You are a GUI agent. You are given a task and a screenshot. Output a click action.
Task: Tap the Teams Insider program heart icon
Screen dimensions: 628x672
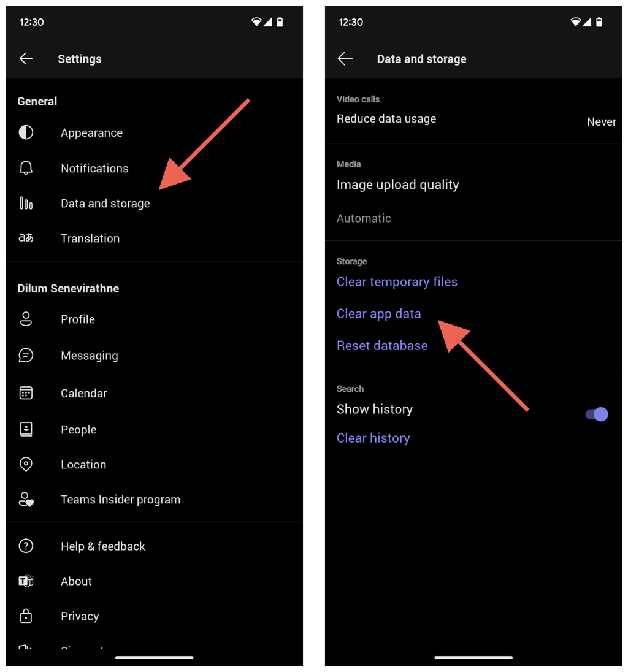coord(26,500)
